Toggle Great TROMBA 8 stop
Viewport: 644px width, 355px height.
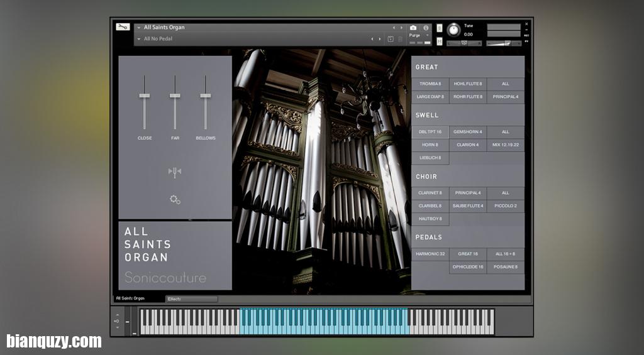[430, 84]
